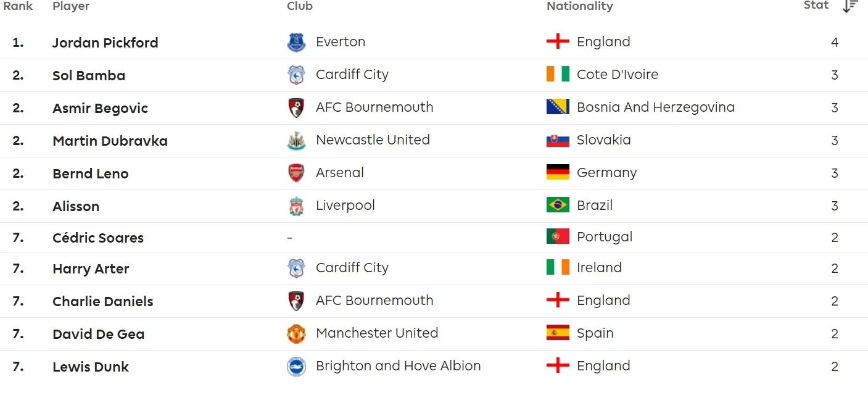Toggle the Stat column sort arrow
Screen dimensions: 868x400
click(850, 6)
